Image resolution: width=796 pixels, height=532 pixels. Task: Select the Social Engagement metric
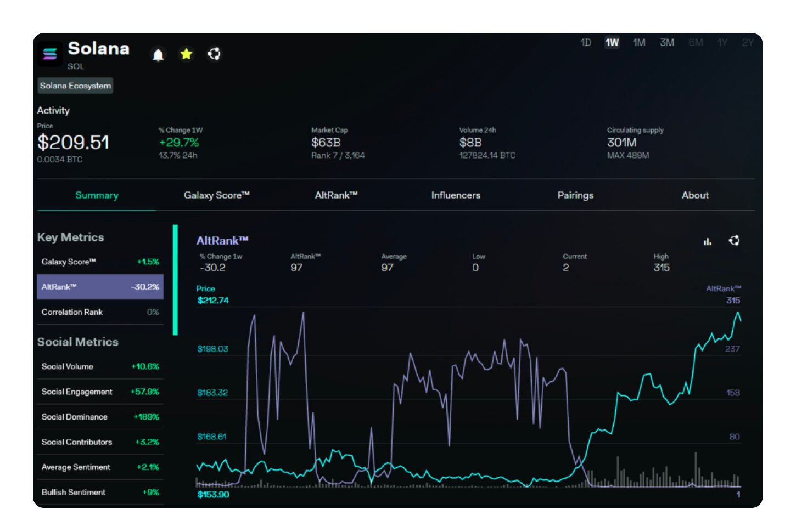coord(100,392)
